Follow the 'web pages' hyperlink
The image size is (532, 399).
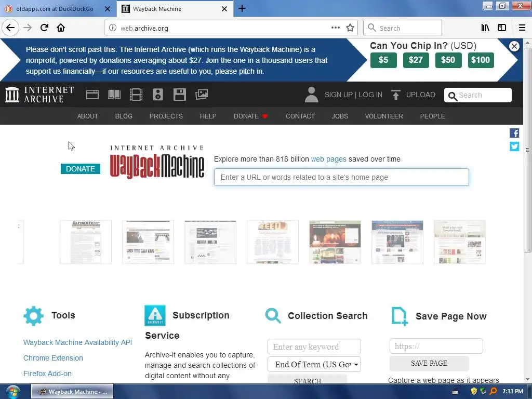(328, 159)
